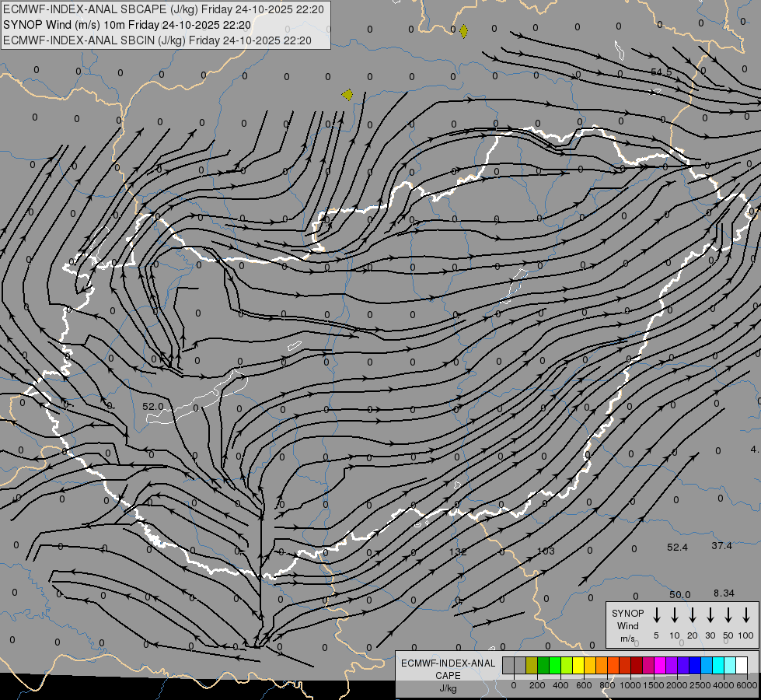Click the 1500 tick label on the CAPE scale
The height and width of the screenshot is (700, 761).
click(654, 685)
